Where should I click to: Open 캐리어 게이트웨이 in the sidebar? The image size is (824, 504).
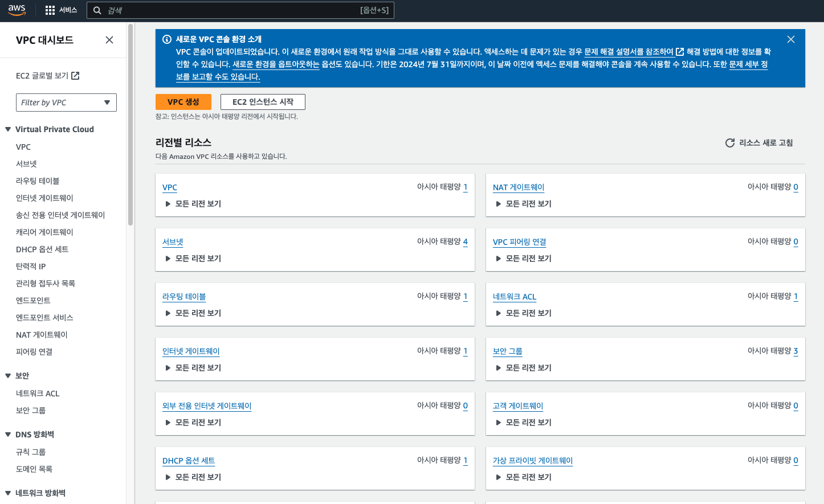tap(44, 232)
